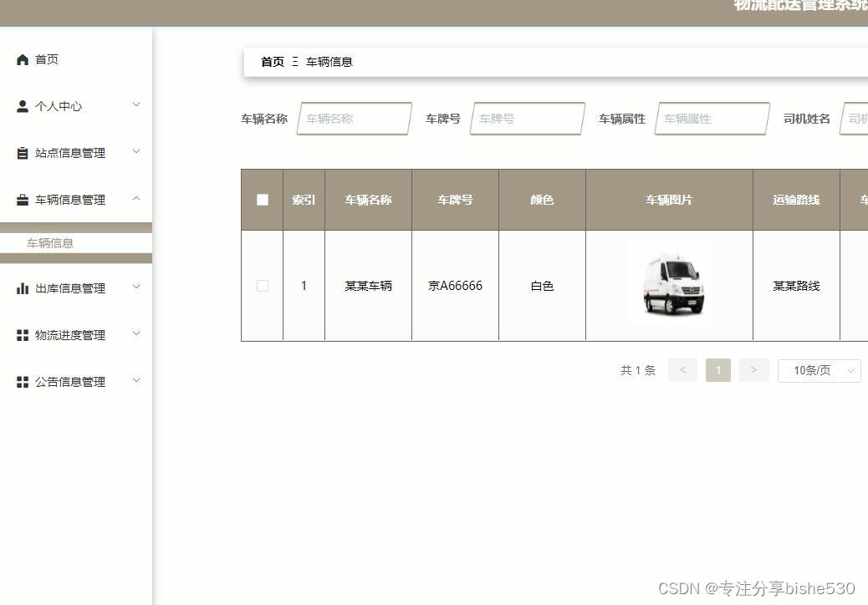This screenshot has height=605, width=868.
Task: Click the grid icon beside 公告信息管理
Action: click(x=22, y=382)
